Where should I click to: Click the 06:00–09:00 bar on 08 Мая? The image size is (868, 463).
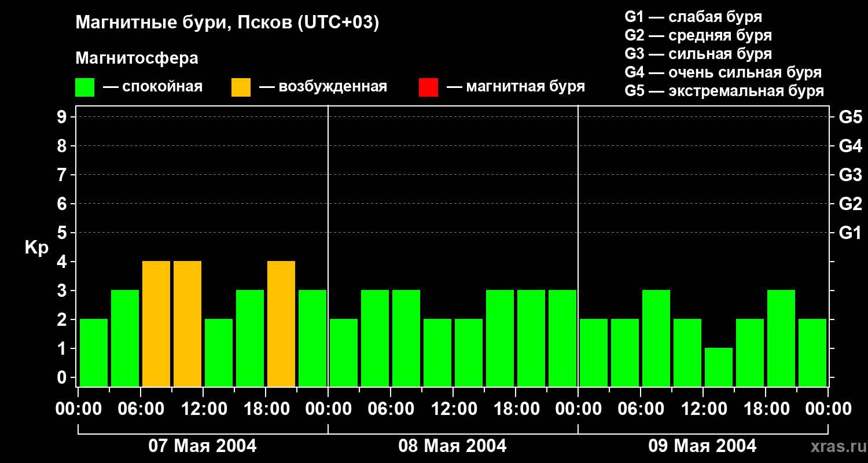point(406,338)
